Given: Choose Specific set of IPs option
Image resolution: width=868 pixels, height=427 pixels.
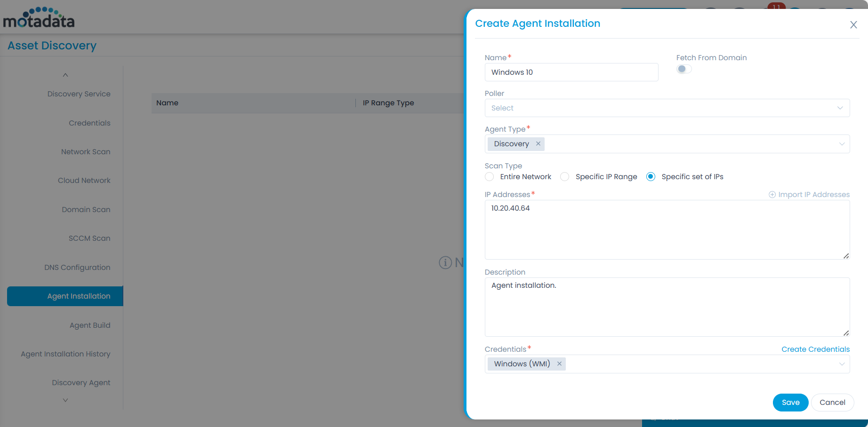Looking at the screenshot, I should click(x=651, y=177).
